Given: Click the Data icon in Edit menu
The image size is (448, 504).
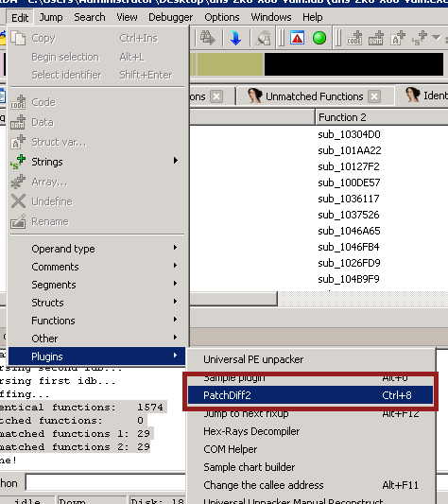Looking at the screenshot, I should pyautogui.click(x=18, y=122).
